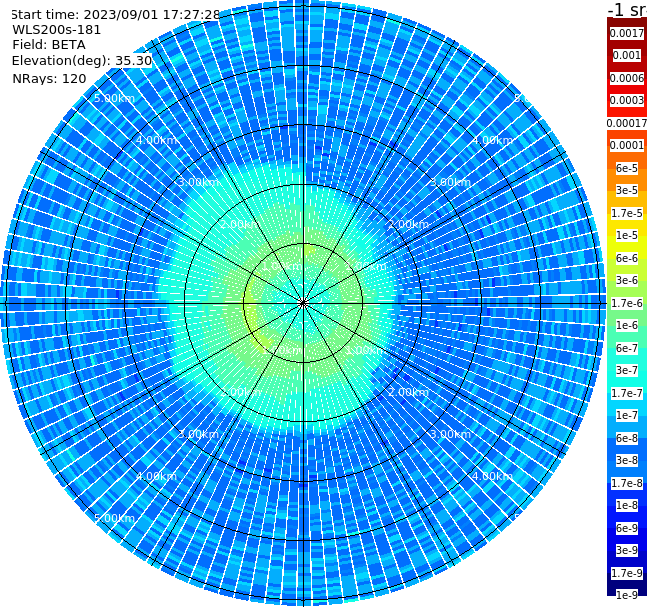Viewport: 647px width, 607px height.
Task: Select the 1e-9 colorbar bottom label
Action: 627,595
